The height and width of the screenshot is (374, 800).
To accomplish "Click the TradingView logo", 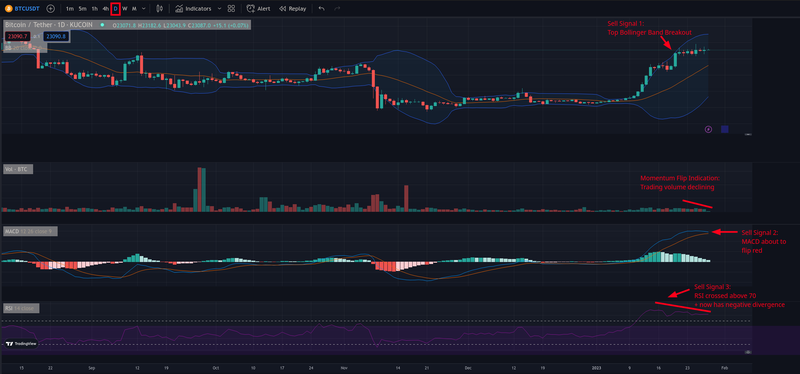I will point(21,343).
